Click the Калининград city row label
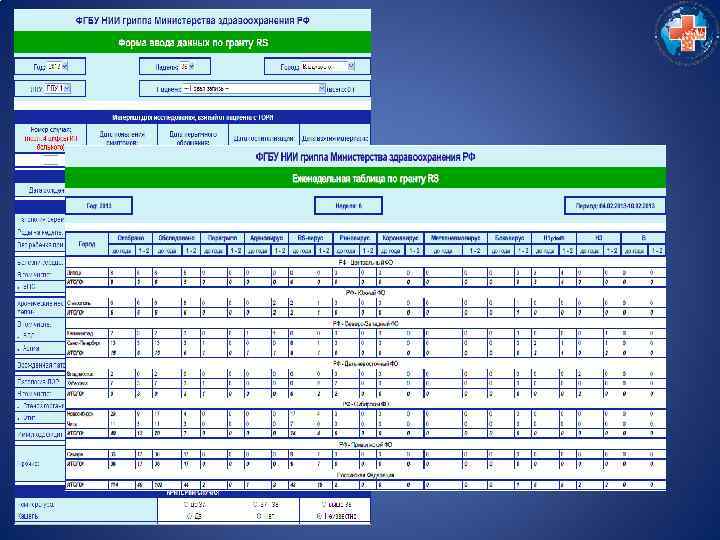The image size is (720, 540). pos(80,333)
